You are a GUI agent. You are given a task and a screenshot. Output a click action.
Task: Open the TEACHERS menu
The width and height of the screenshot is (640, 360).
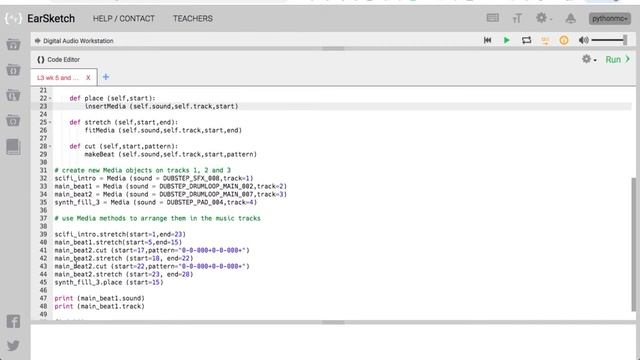[193, 18]
